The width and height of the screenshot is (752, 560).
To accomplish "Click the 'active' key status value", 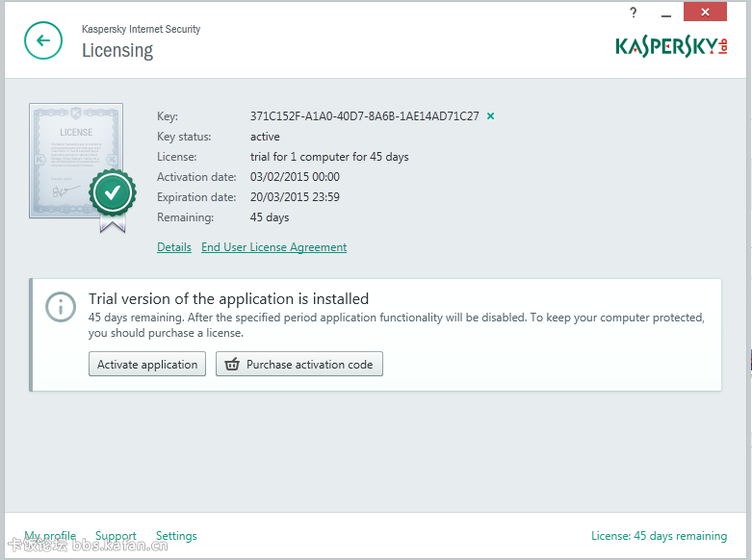I will (x=265, y=137).
